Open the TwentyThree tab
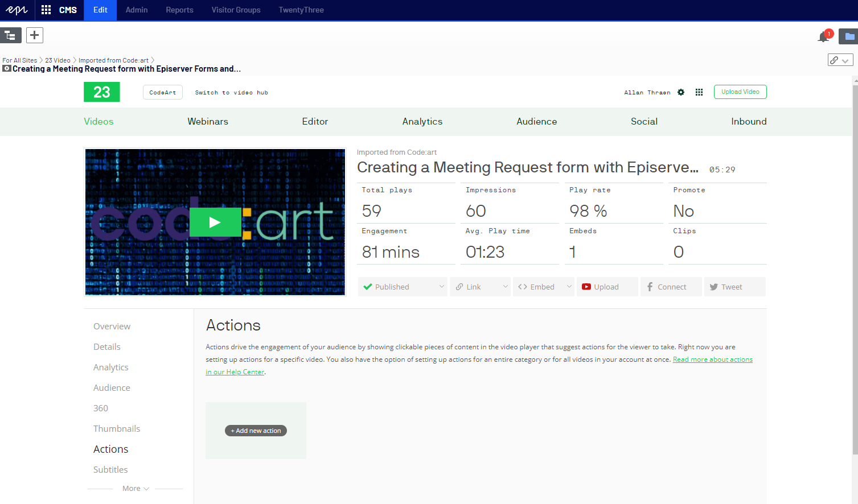Viewport: 858px width, 504px height. [301, 10]
